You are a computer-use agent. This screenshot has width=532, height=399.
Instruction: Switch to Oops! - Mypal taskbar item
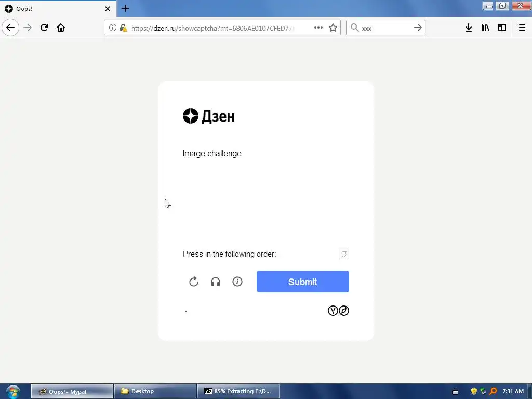pos(72,391)
